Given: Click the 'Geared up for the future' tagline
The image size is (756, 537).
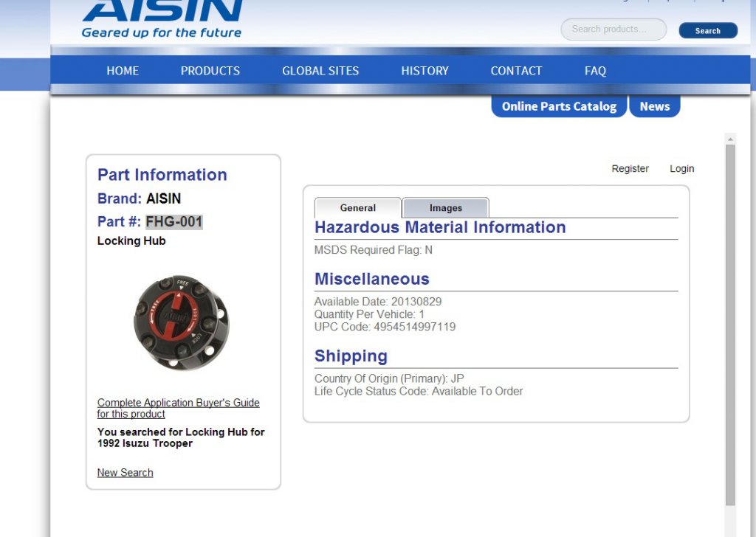Looking at the screenshot, I should point(161,32).
